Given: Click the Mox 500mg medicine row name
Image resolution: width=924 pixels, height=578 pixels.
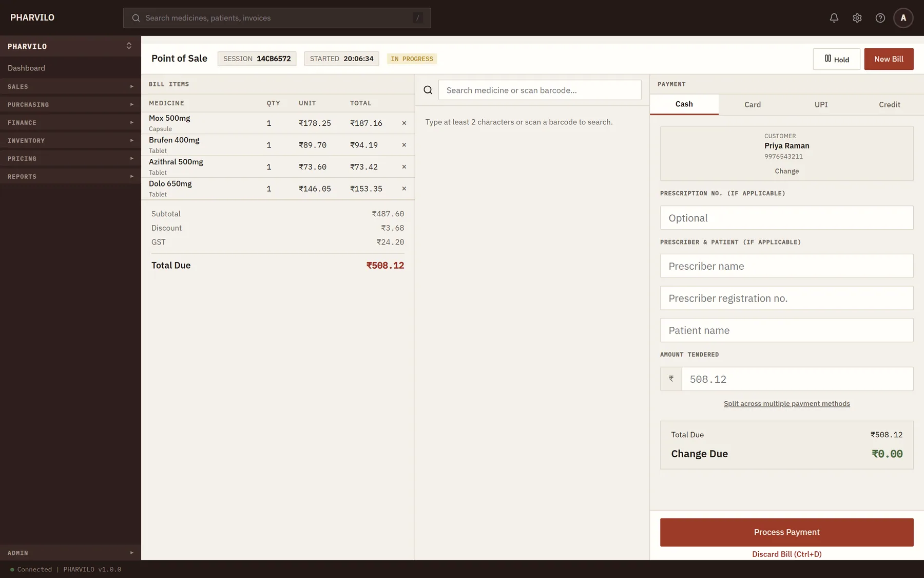Looking at the screenshot, I should [x=169, y=118].
